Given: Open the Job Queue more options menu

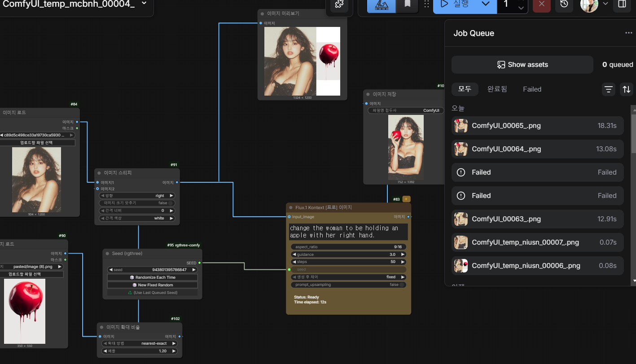Looking at the screenshot, I should 628,33.
